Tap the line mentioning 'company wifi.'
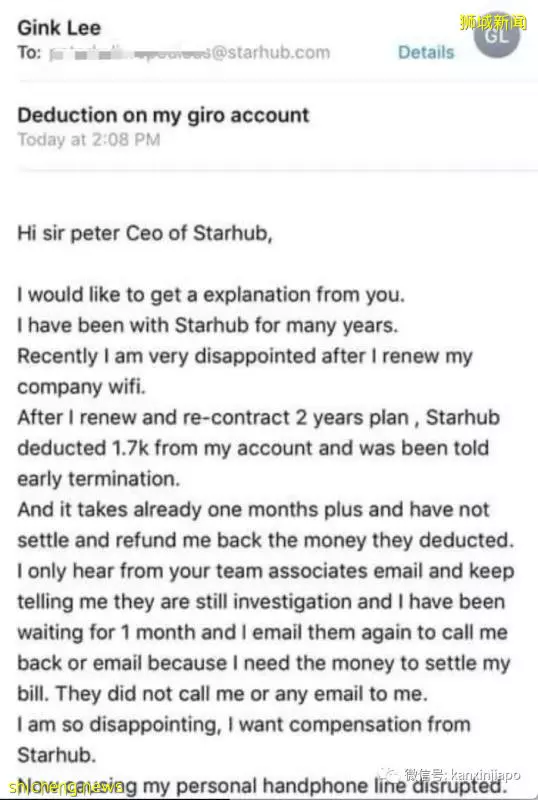This screenshot has height=800, width=538. [x=82, y=387]
